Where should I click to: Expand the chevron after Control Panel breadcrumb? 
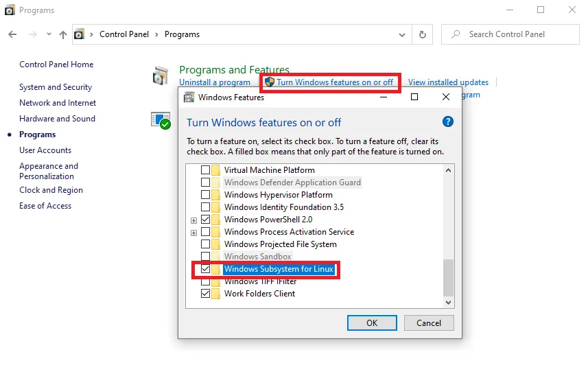click(x=156, y=34)
